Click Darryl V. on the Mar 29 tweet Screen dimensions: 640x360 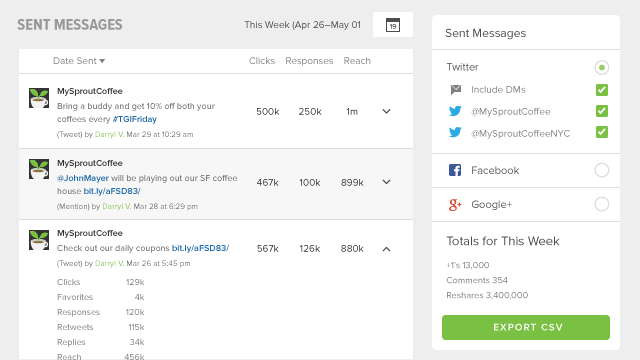109,134
